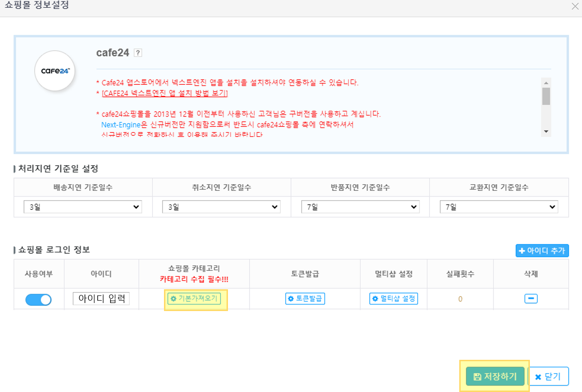The image size is (582, 392).
Task: Open the cafe24 help question-mark icon
Action: (138, 53)
